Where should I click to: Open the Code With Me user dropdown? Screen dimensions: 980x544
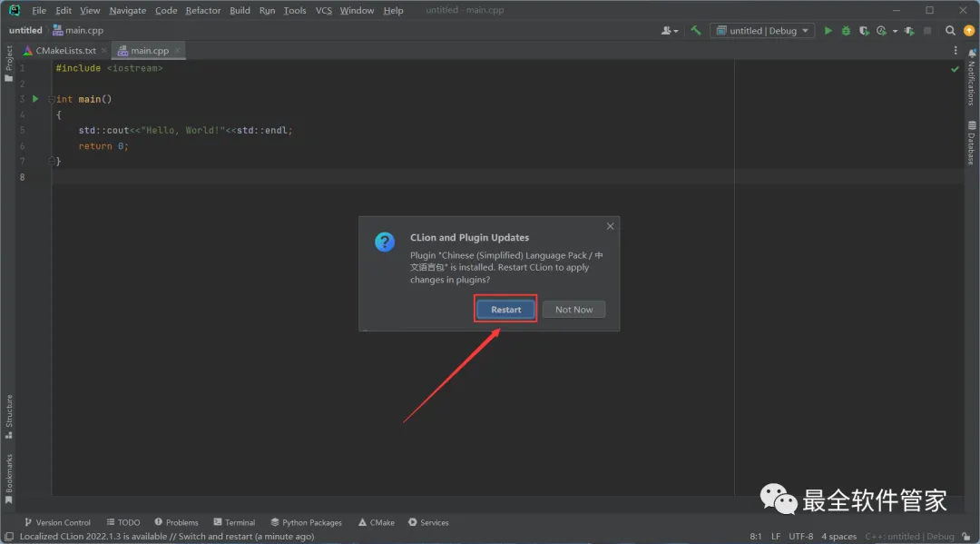670,31
